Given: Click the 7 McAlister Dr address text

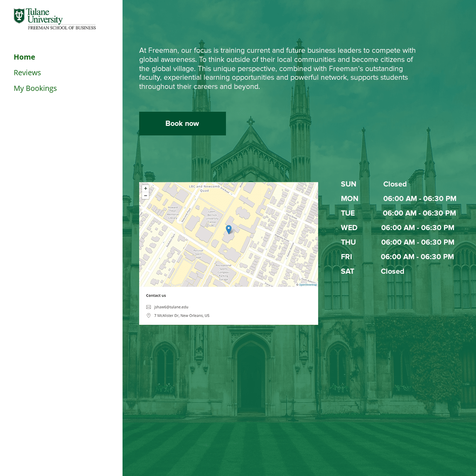Looking at the screenshot, I should pyautogui.click(x=182, y=316).
